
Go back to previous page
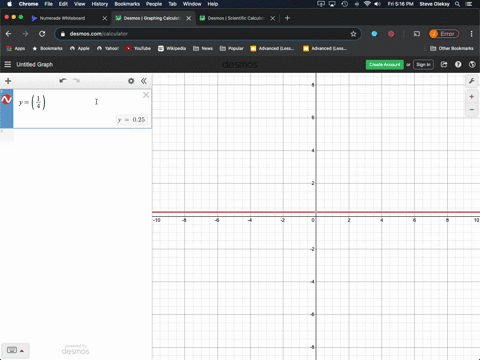pos(9,34)
